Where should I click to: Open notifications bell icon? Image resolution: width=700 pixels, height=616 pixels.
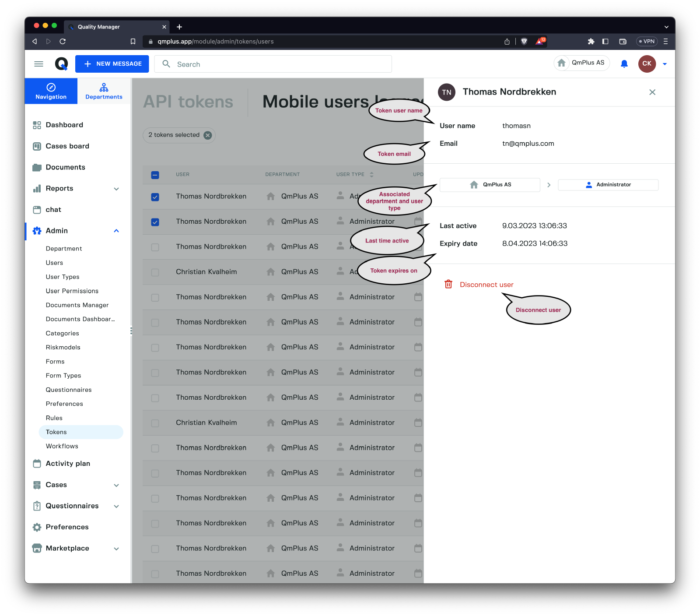pyautogui.click(x=624, y=64)
